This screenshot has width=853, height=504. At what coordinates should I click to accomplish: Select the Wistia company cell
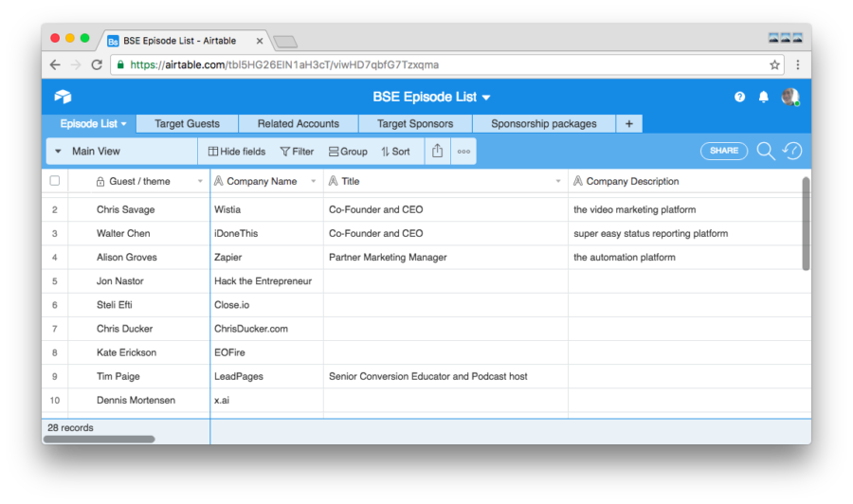pyautogui.click(x=267, y=209)
